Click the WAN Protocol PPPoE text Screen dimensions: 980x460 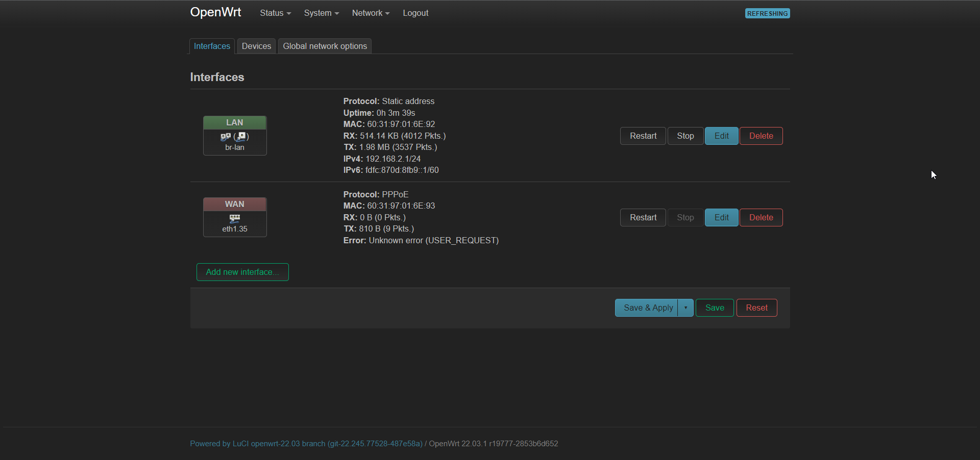(x=376, y=194)
